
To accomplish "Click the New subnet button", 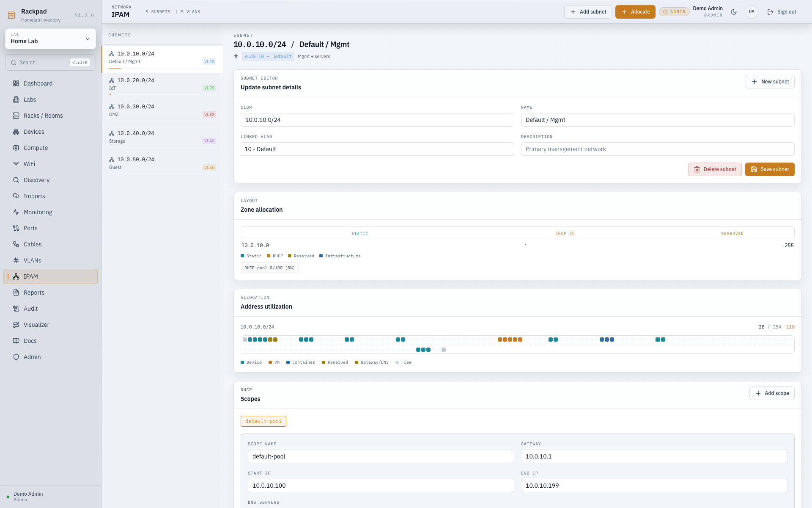I will (770, 82).
